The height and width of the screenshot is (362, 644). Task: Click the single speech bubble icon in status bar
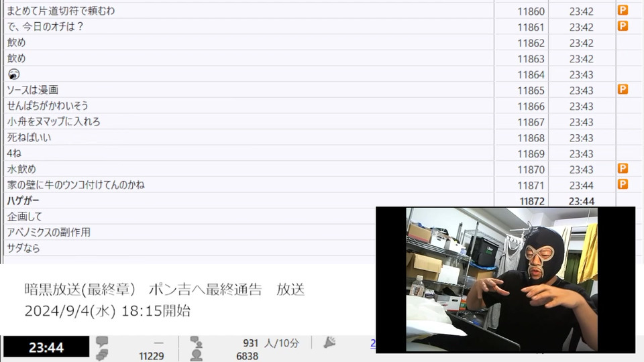(x=102, y=341)
